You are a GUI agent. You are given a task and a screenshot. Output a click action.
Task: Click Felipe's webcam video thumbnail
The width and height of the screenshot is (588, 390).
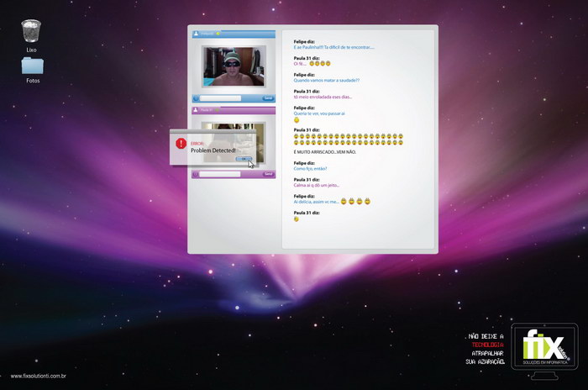pyautogui.click(x=233, y=66)
